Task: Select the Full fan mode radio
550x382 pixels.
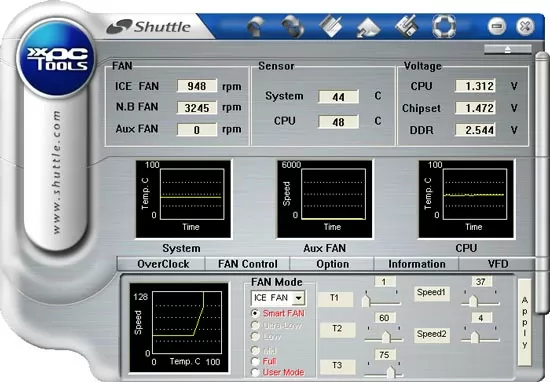Action: pyautogui.click(x=255, y=361)
